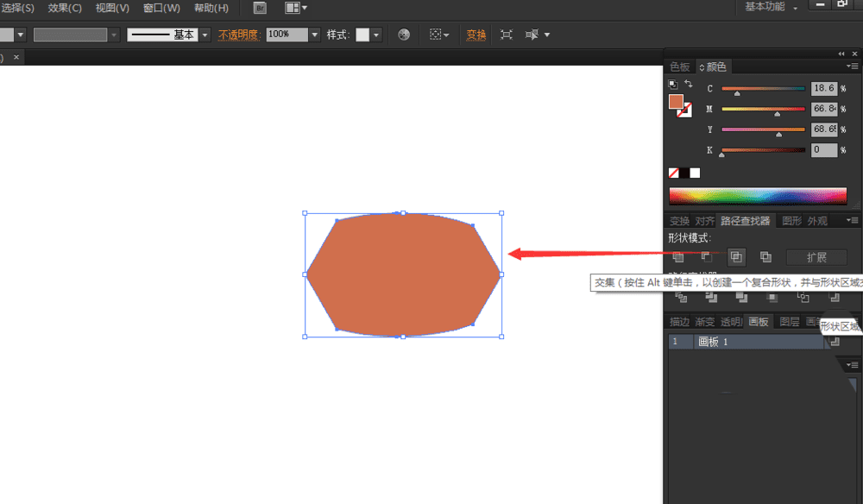
Task: Open the 效果(C) menu
Action: [65, 8]
